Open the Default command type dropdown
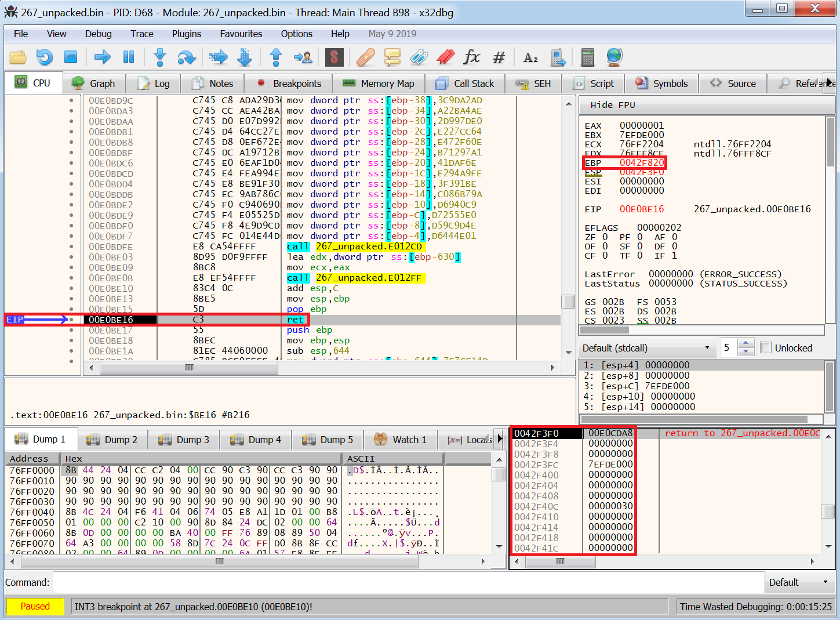 (x=798, y=582)
